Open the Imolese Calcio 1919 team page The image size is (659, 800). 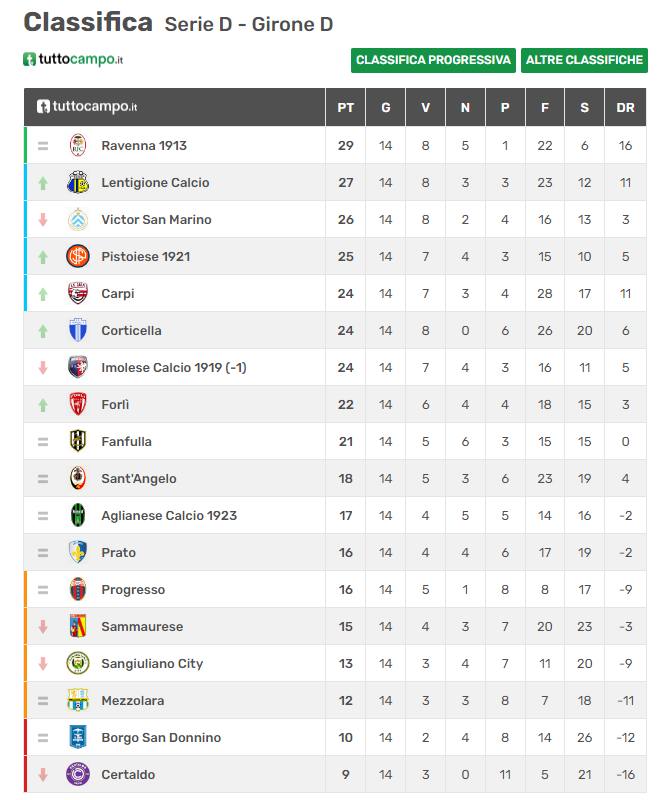tap(174, 367)
